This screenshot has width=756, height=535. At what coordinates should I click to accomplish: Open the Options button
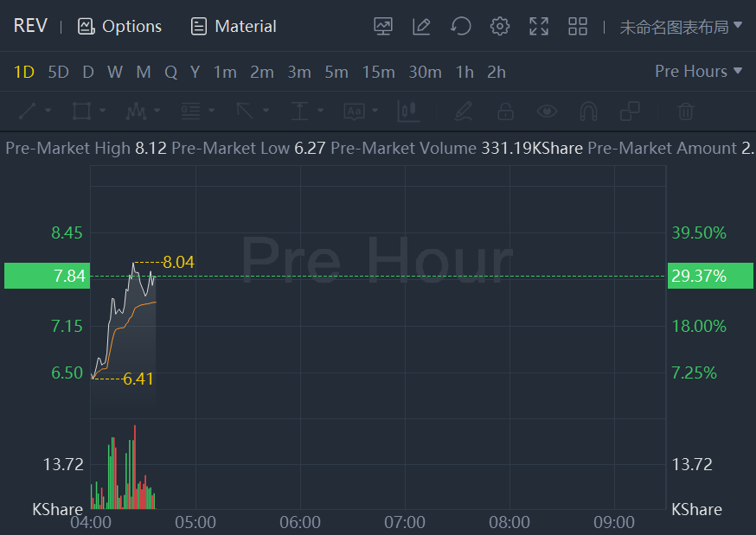(x=119, y=27)
